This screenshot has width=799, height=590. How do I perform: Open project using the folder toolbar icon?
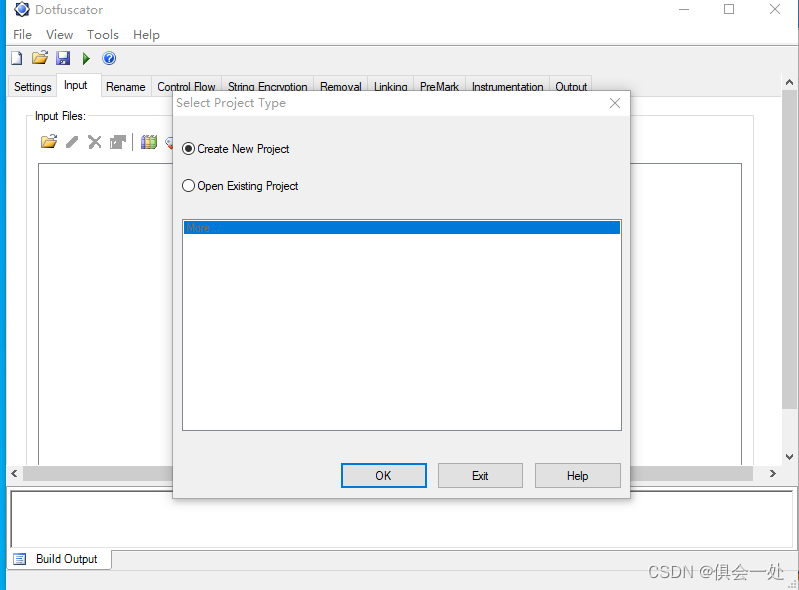click(x=40, y=58)
